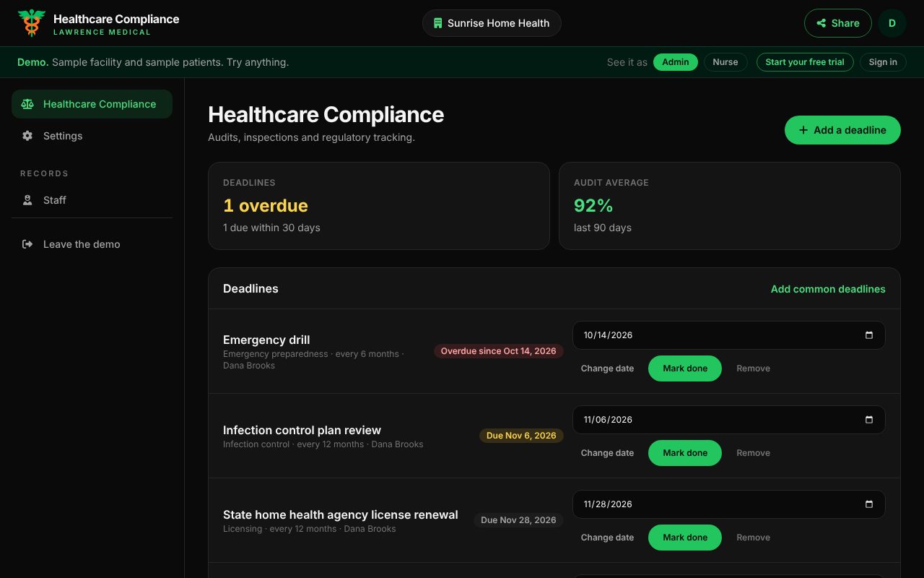Click the Audit Average 92% card

730,206
